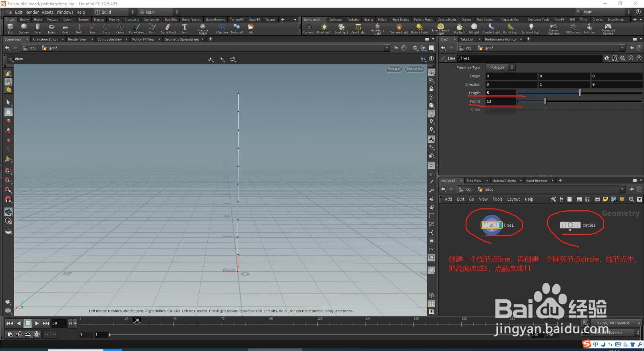The height and width of the screenshot is (351, 644).
Task: Add a new viewer pane tab
Action: (x=210, y=39)
